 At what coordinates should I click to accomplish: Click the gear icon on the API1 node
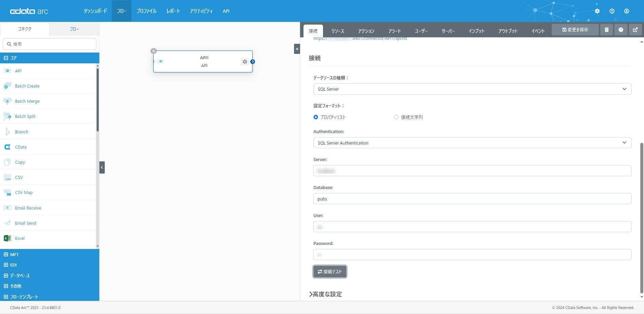pyautogui.click(x=245, y=62)
